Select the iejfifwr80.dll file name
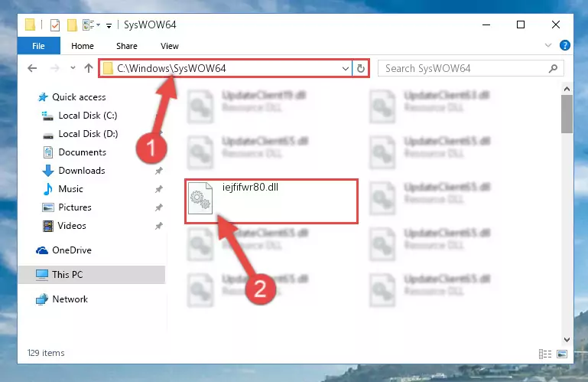The image size is (588, 382). pyautogui.click(x=250, y=188)
